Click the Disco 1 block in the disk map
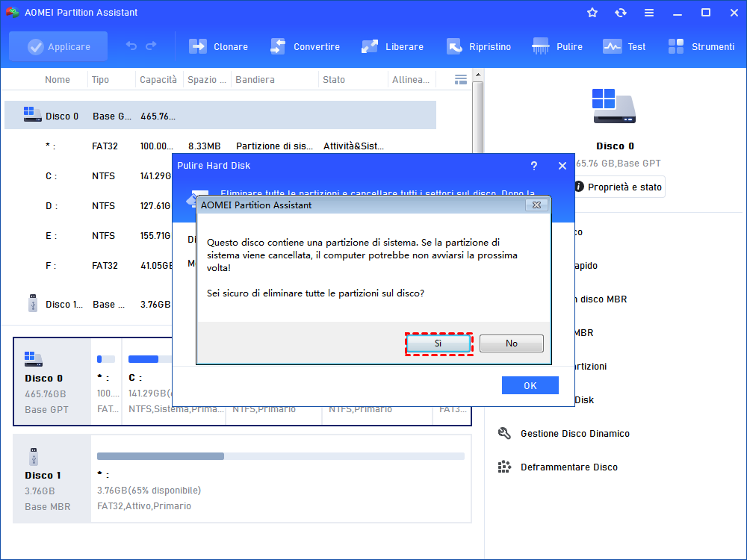Screen dimensions: 747x560 [52, 479]
